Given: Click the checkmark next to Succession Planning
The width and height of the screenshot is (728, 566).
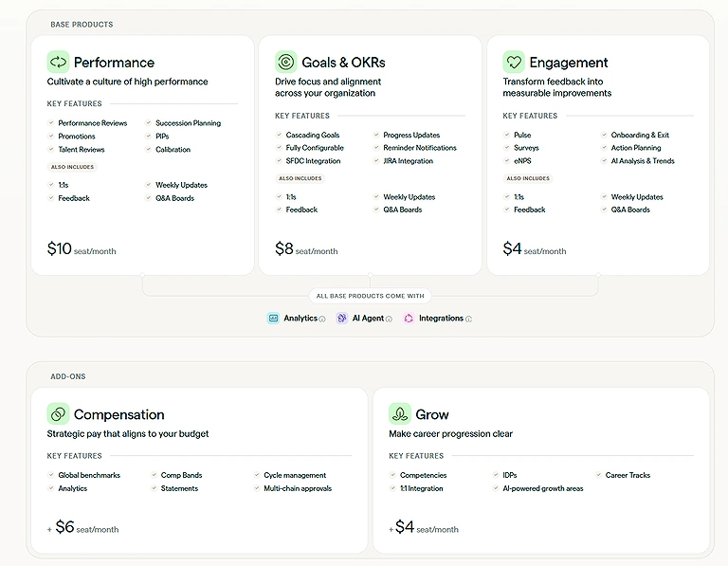Looking at the screenshot, I should 148,122.
